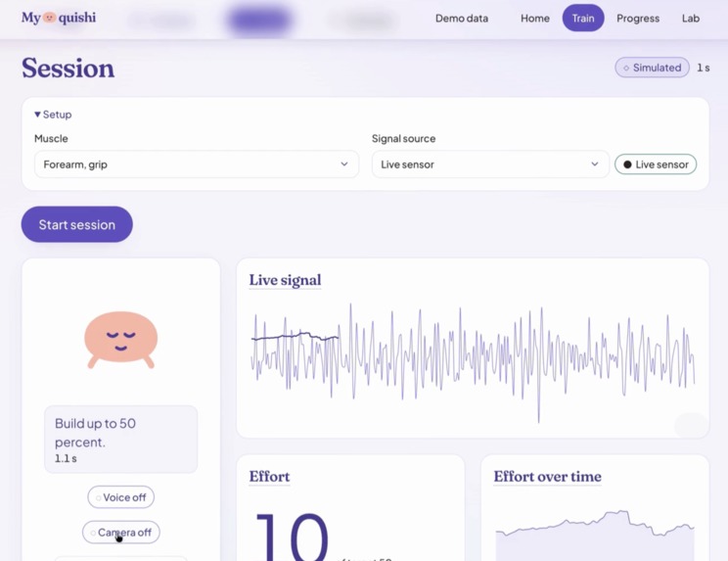Open the Demo data menu item
This screenshot has height=561, width=728.
tap(462, 18)
